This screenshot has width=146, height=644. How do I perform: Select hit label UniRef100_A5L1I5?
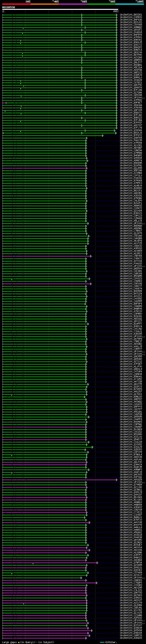coord(131,221)
